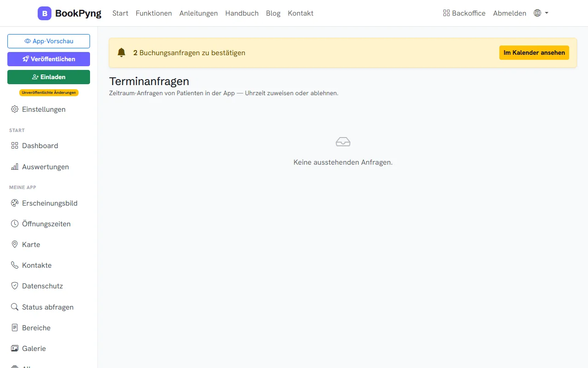588x368 pixels.
Task: Open the language globe dropdown
Action: click(x=541, y=13)
